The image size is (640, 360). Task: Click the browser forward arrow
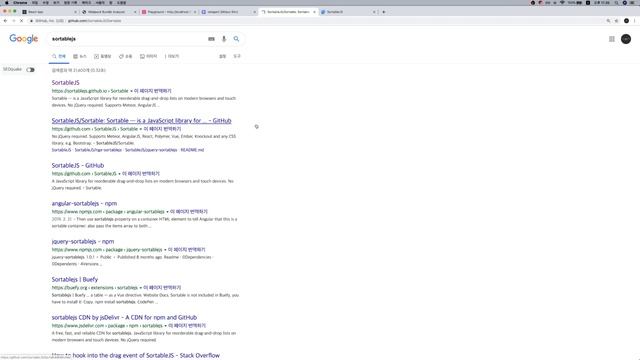point(13,20)
